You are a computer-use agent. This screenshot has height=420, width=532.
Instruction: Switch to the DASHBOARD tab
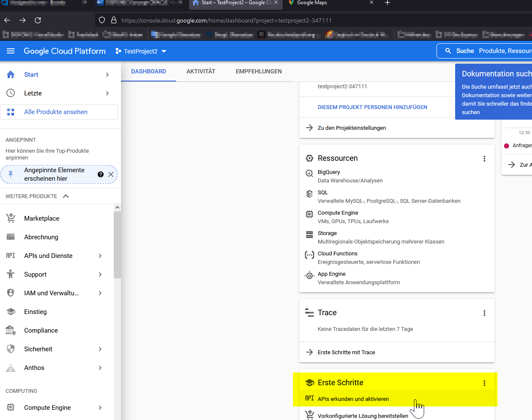(x=149, y=71)
